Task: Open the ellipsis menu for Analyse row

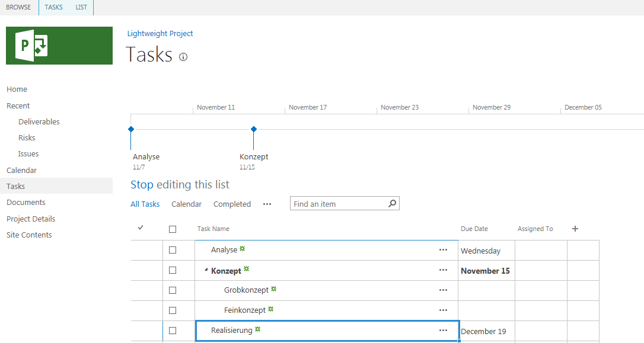Action: 443,249
